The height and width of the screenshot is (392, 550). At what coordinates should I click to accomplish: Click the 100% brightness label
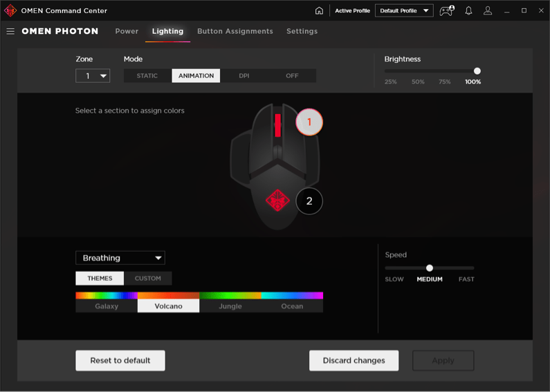473,82
